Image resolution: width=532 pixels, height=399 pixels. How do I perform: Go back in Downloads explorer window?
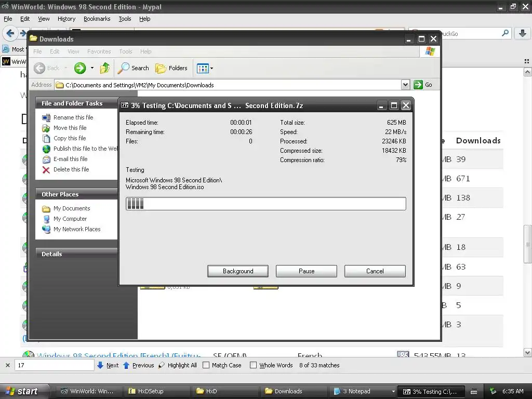click(47, 68)
